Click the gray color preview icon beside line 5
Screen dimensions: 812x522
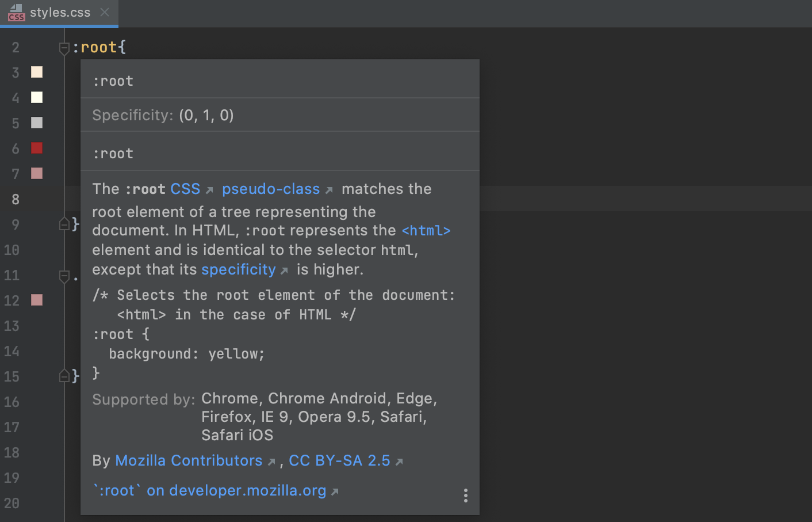(36, 123)
